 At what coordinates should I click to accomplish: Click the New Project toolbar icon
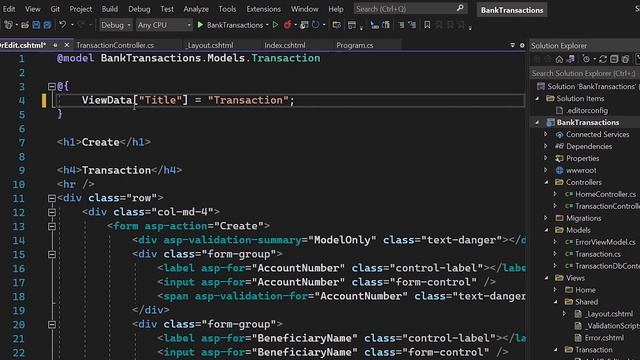click(9, 25)
